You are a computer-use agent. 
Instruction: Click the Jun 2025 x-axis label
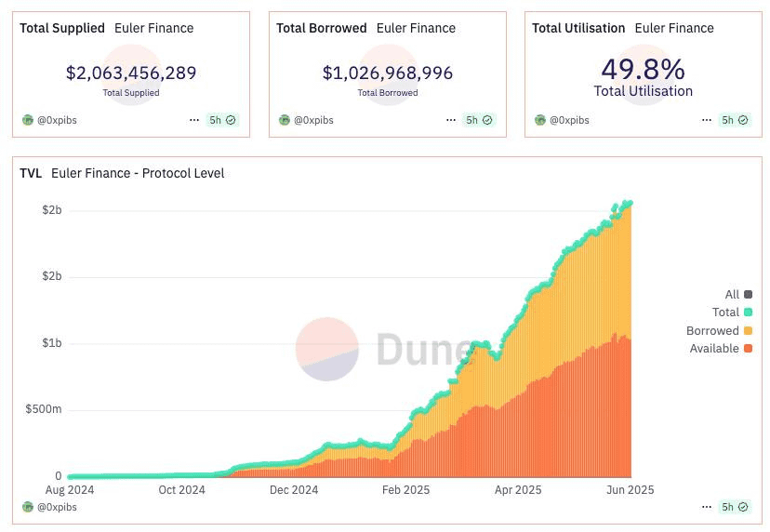click(x=631, y=490)
